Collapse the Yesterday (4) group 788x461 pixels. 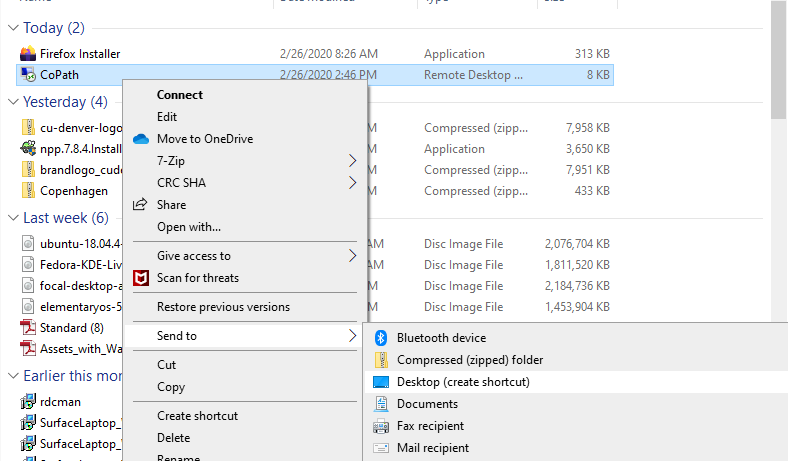tap(14, 102)
